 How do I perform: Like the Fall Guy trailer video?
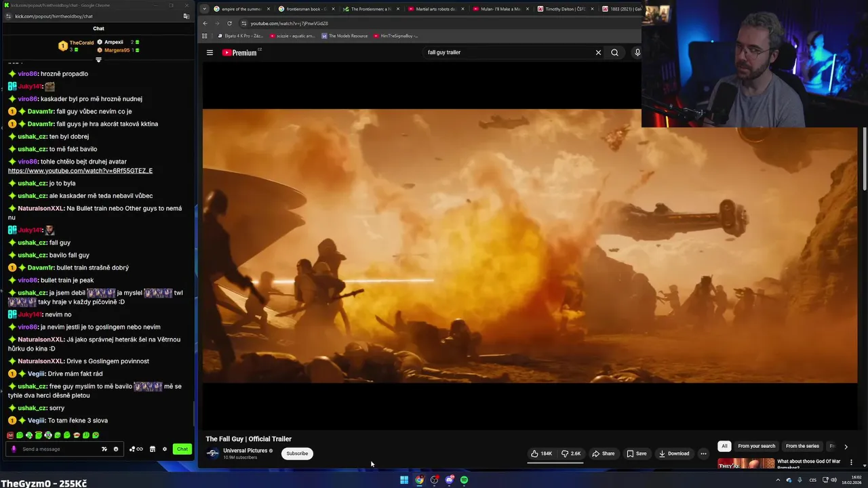coord(541,453)
